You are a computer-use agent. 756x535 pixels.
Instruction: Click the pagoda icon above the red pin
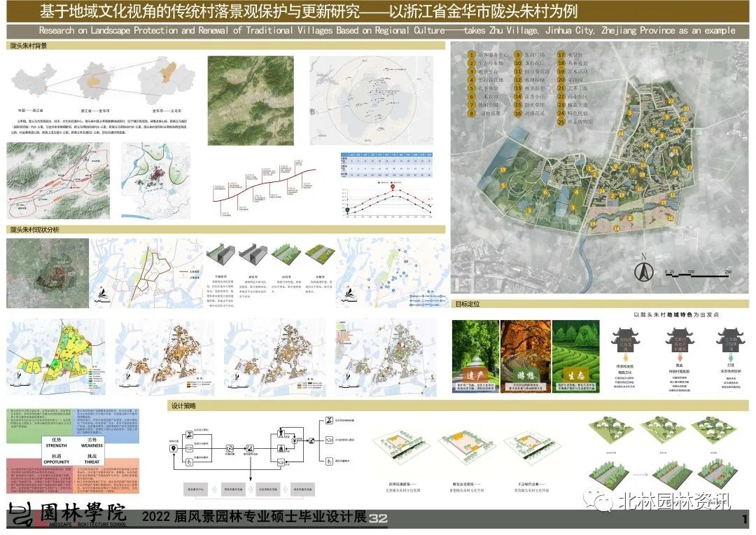click(680, 340)
